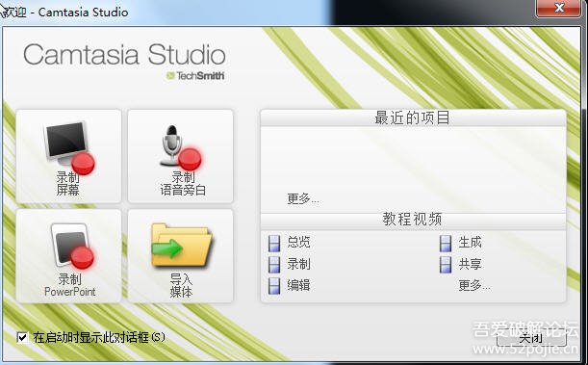Open the 生成 tutorial video link

pyautogui.click(x=470, y=243)
